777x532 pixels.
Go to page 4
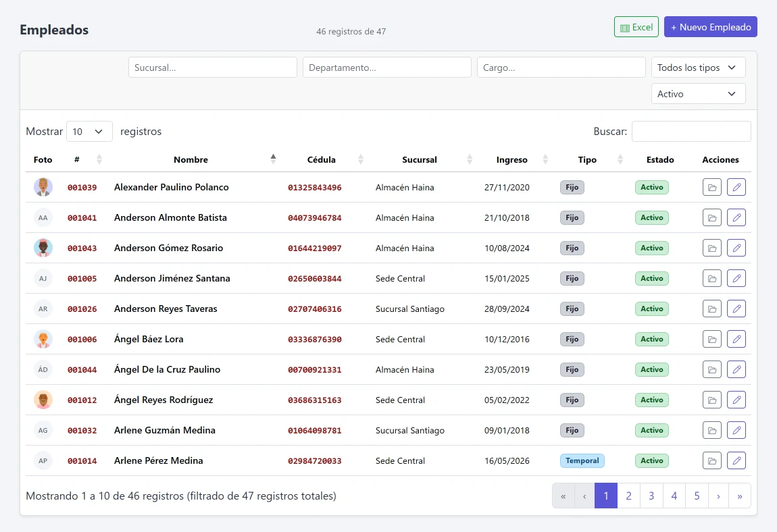click(x=674, y=496)
